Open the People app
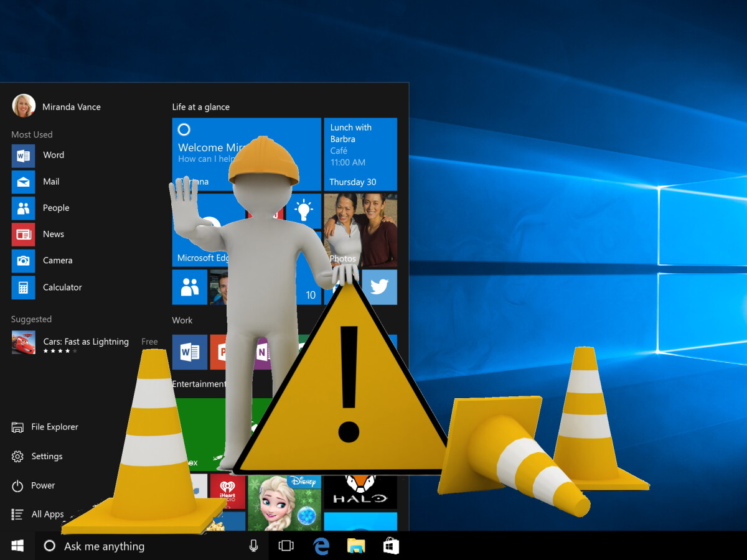The image size is (747, 560). [x=55, y=208]
